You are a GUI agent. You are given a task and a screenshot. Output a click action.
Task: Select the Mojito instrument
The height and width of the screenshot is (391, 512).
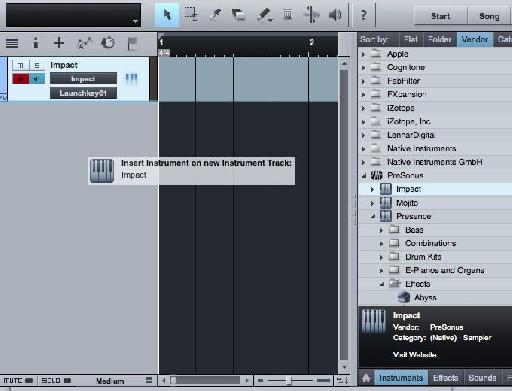435,203
